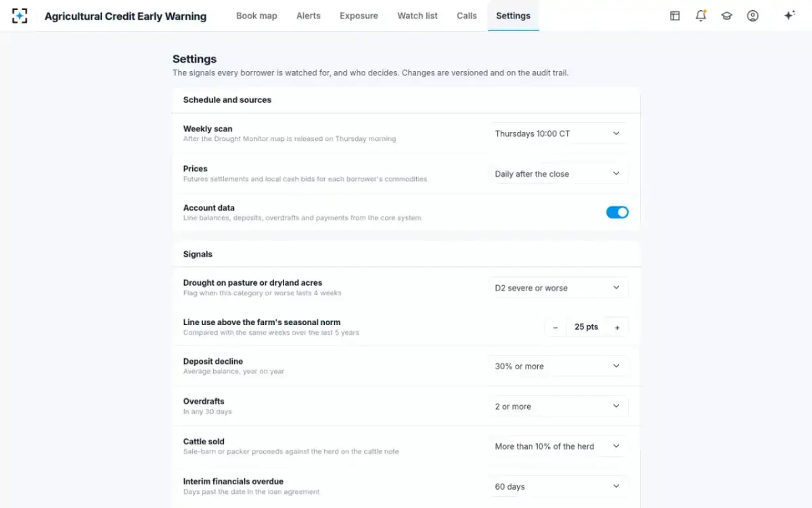This screenshot has height=508, width=812.
Task: Open the Interim financials overdue dropdown
Action: click(558, 486)
